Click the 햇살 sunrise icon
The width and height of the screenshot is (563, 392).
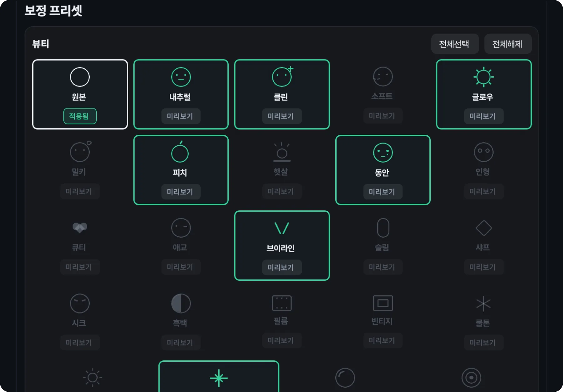pos(282,152)
